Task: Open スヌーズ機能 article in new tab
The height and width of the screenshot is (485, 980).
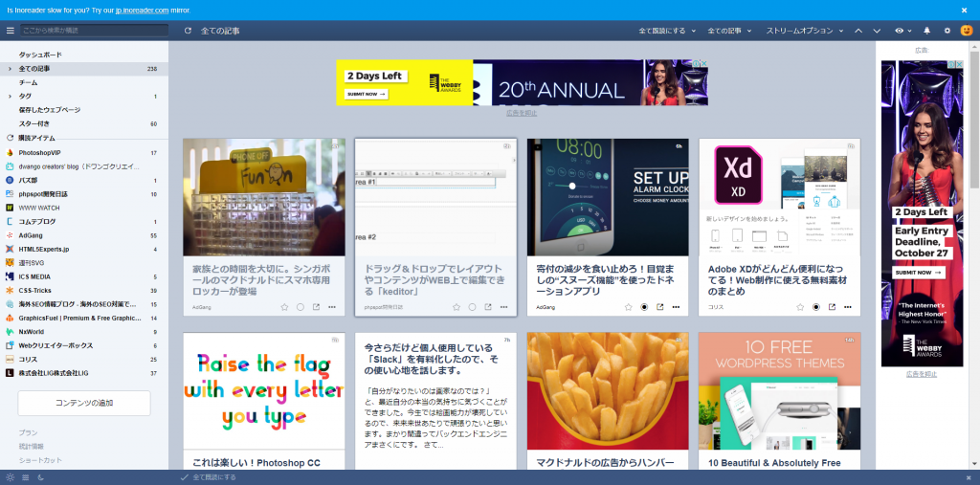Action: [x=660, y=307]
